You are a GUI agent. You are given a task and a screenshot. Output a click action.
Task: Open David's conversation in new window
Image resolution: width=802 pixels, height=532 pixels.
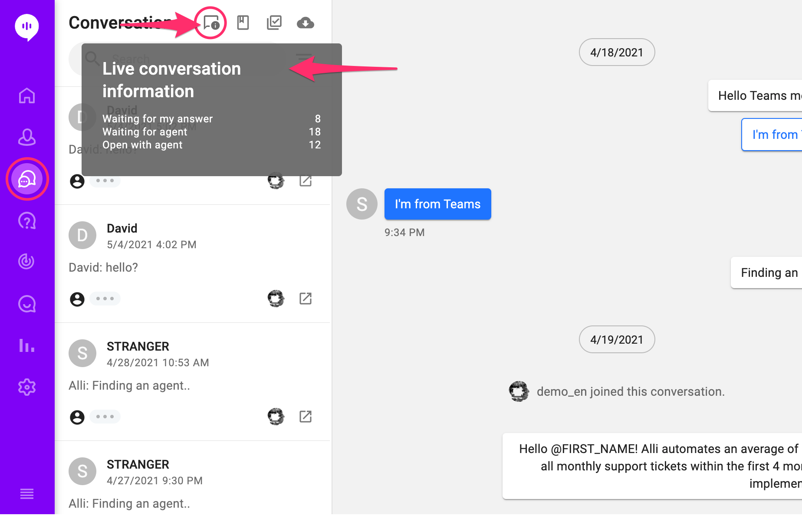coord(306,299)
